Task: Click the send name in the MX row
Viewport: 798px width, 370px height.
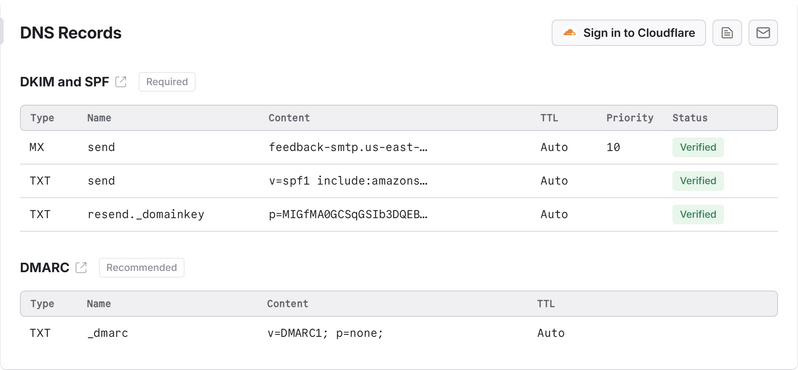Action: click(x=101, y=148)
